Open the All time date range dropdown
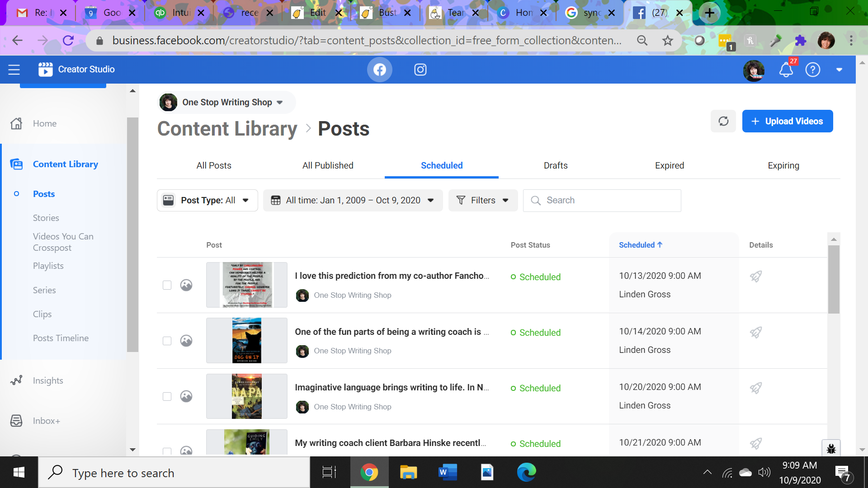Screen dimensions: 868x488 tap(353, 200)
